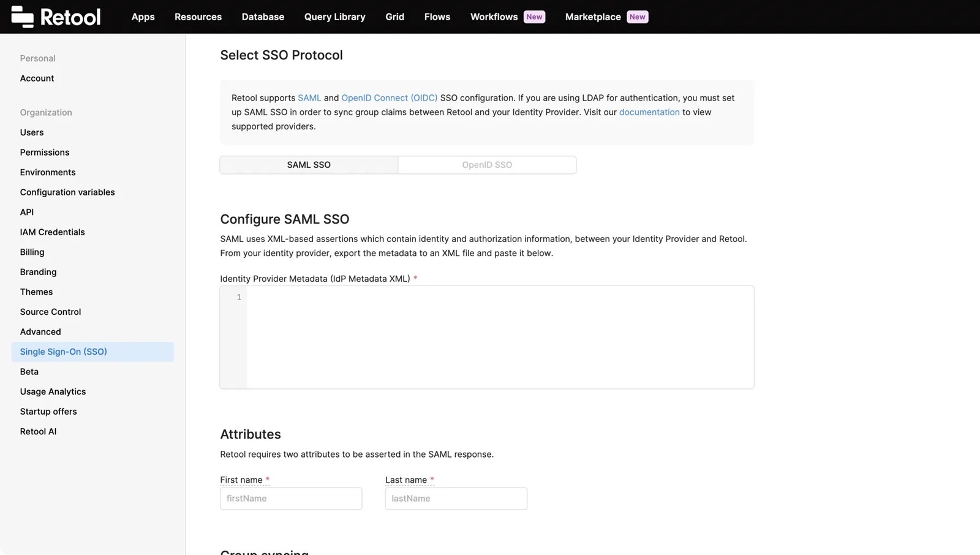Open Flows in the top navigation
This screenshot has width=980, height=555.
[x=437, y=17]
